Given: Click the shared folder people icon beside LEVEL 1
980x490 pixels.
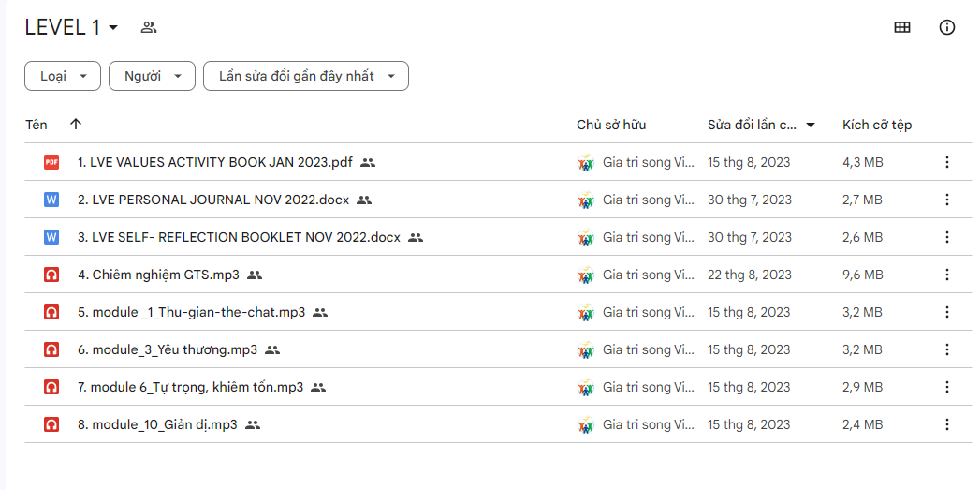Looking at the screenshot, I should point(148,27).
